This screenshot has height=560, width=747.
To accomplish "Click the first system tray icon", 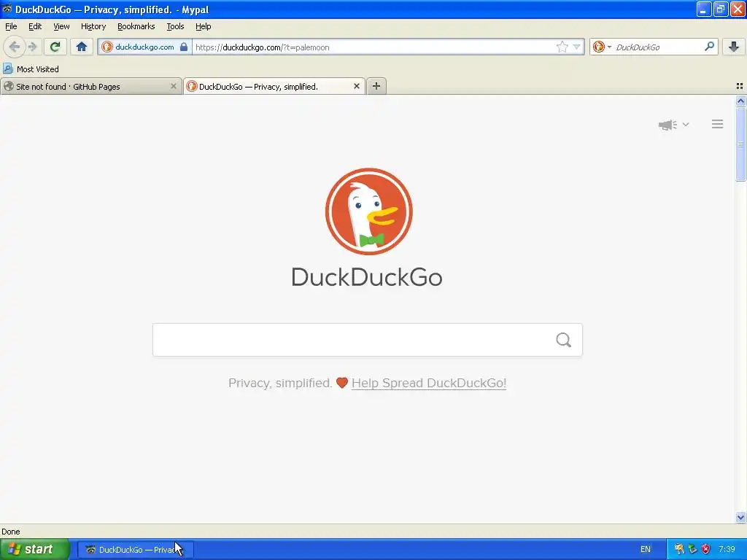I will point(679,549).
